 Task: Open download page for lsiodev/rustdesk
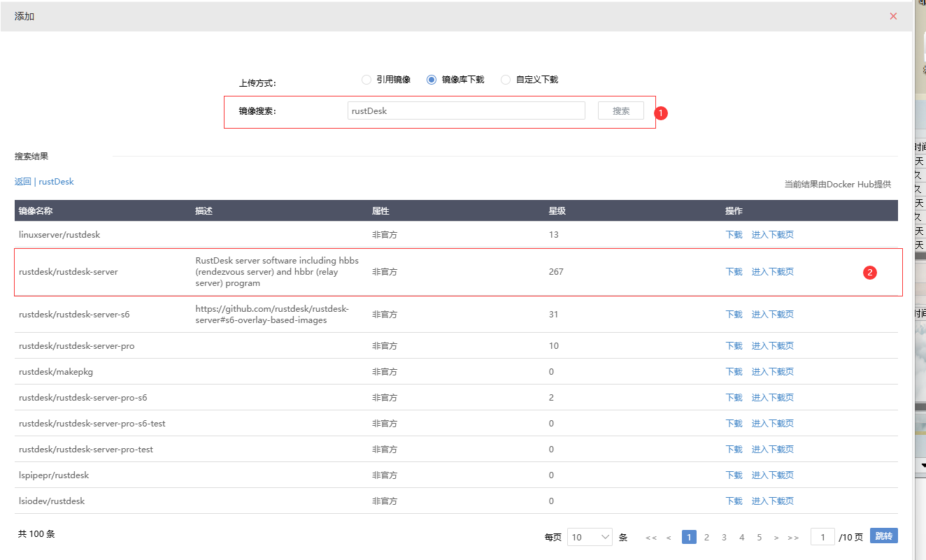772,501
